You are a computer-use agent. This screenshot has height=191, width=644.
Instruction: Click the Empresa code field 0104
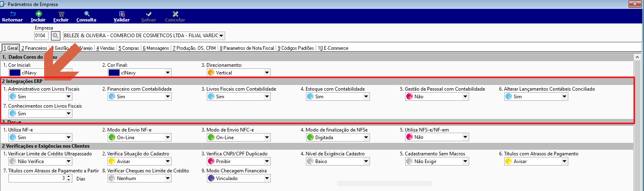(42, 36)
